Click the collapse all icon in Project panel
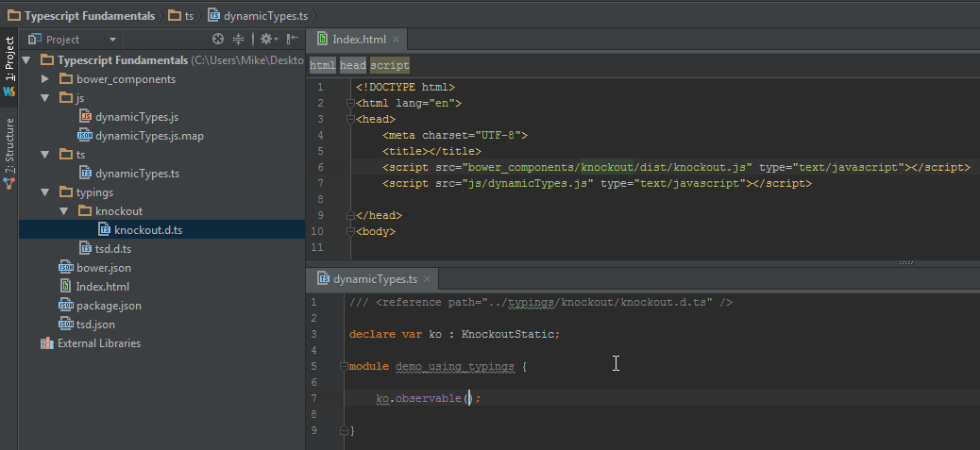Image resolution: width=980 pixels, height=450 pixels. [238, 40]
